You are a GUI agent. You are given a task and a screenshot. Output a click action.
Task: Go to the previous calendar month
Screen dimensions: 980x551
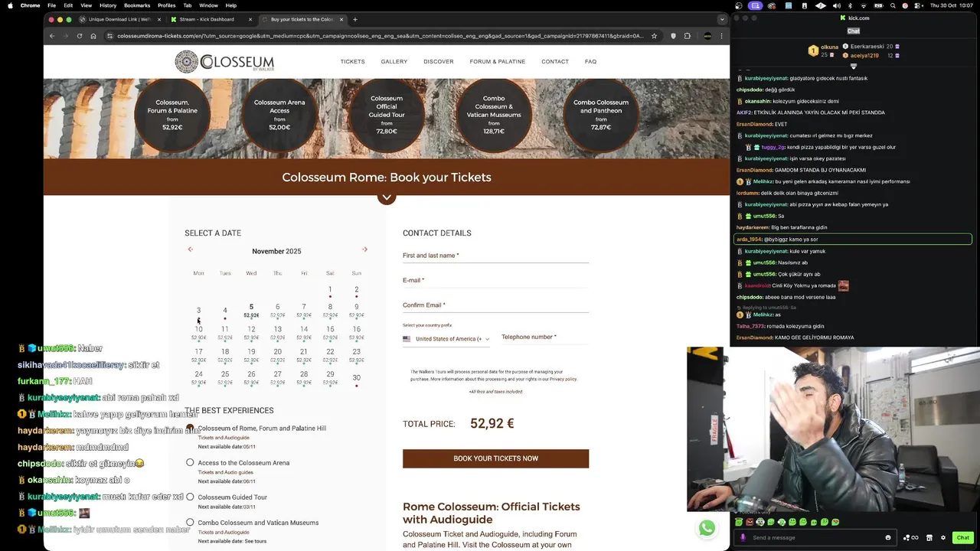coord(191,249)
